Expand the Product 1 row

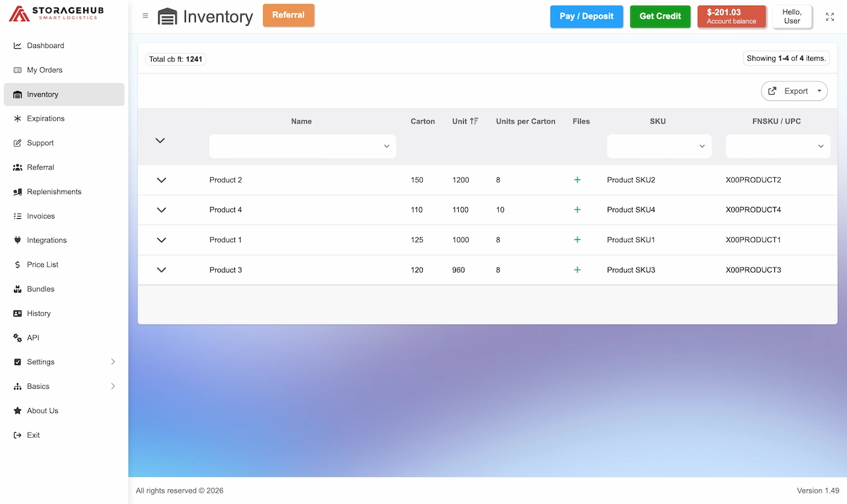161,240
